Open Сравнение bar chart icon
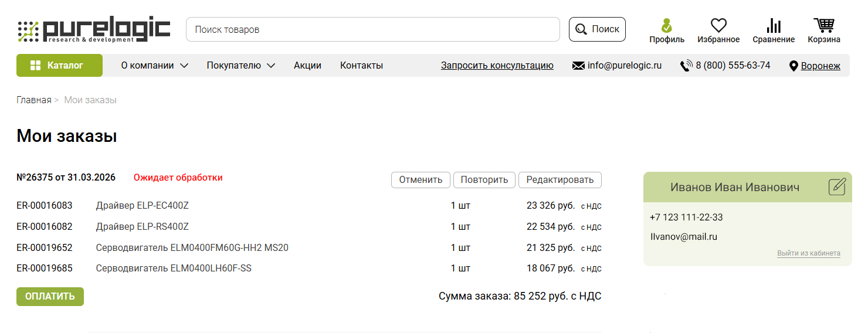Screen dimensions: 868x333 774,26
